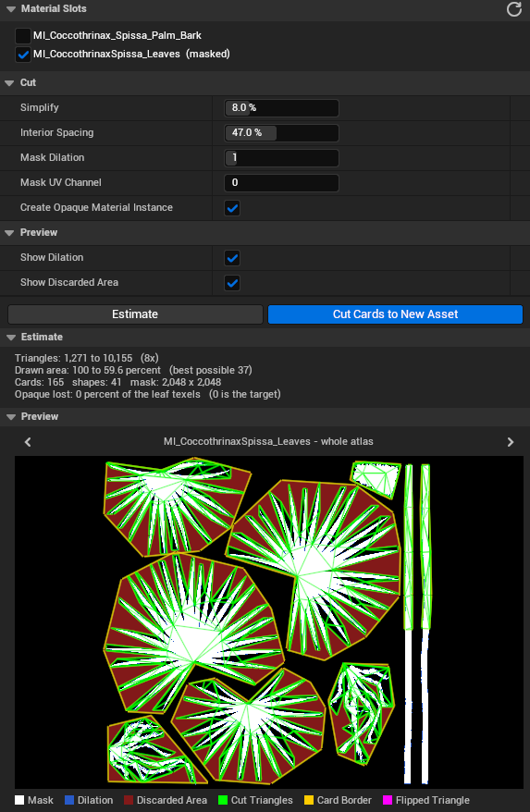Toggle Create Opaque Material Instance checkbox
This screenshot has width=530, height=812.
pyautogui.click(x=232, y=208)
